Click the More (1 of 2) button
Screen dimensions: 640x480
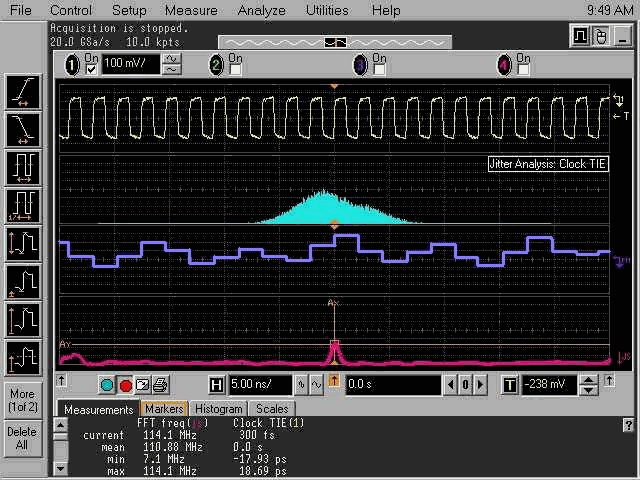(x=22, y=399)
